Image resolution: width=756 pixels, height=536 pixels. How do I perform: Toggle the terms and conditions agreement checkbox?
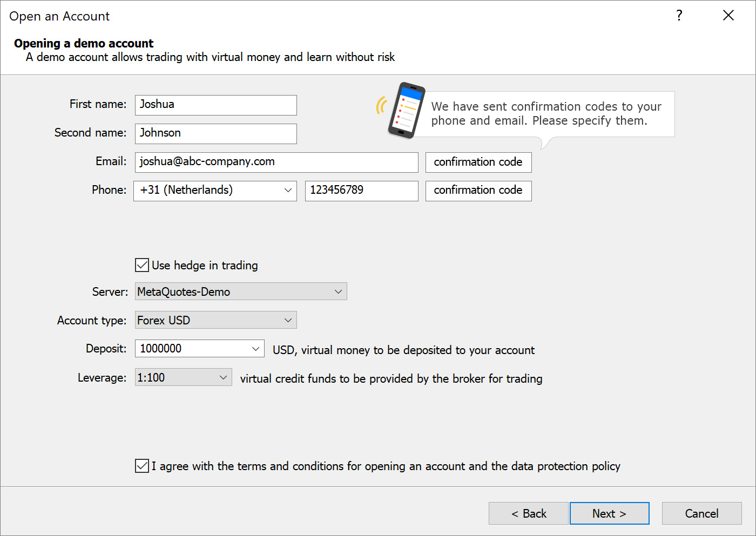141,465
